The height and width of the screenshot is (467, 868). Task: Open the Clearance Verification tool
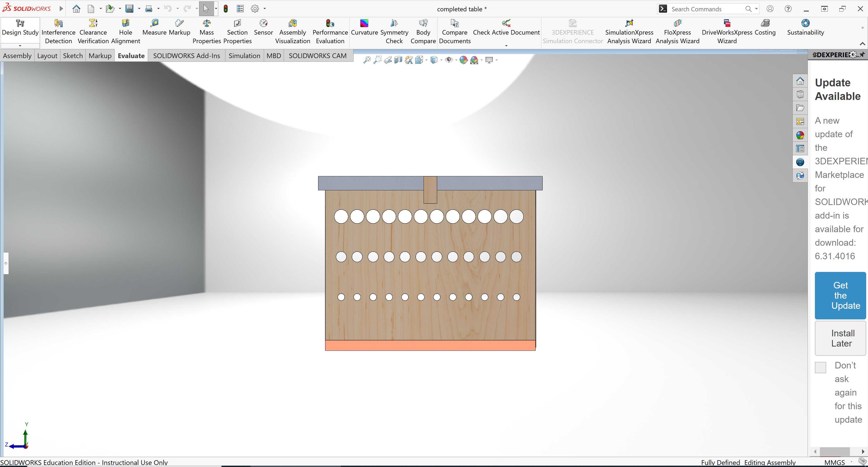(93, 32)
